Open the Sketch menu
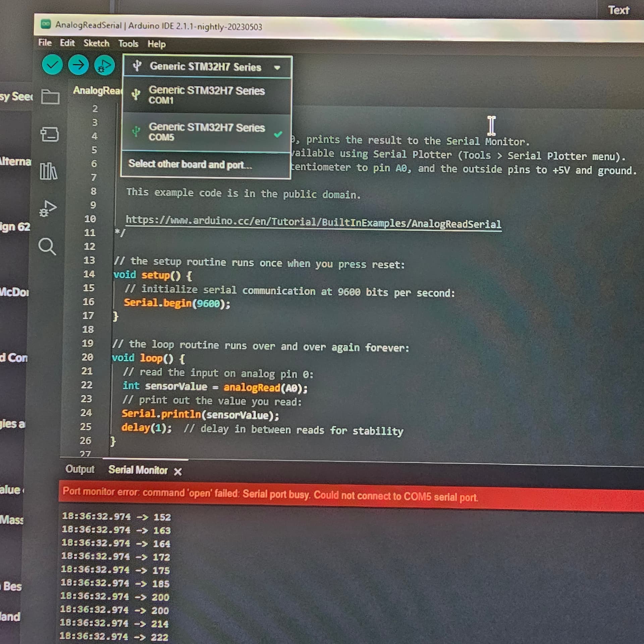The height and width of the screenshot is (644, 644). pyautogui.click(x=96, y=43)
